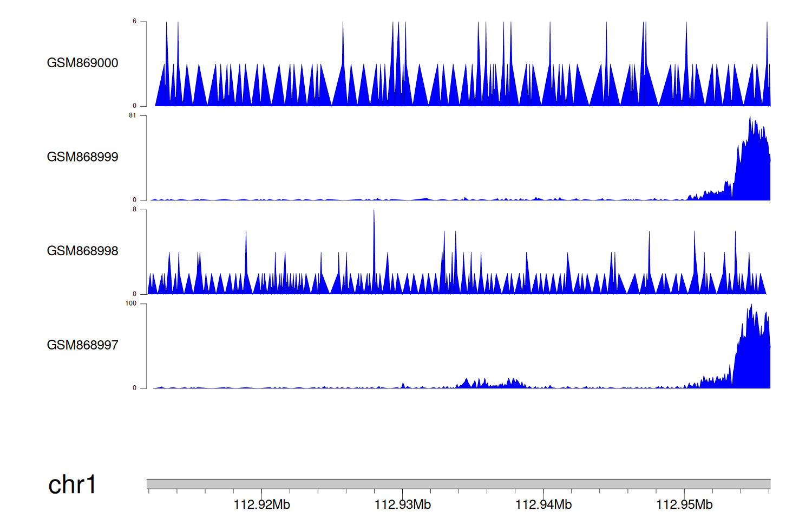Viewport: 812px width, 531px height.
Task: Select the 112.95Mb position label
Action: click(x=684, y=505)
